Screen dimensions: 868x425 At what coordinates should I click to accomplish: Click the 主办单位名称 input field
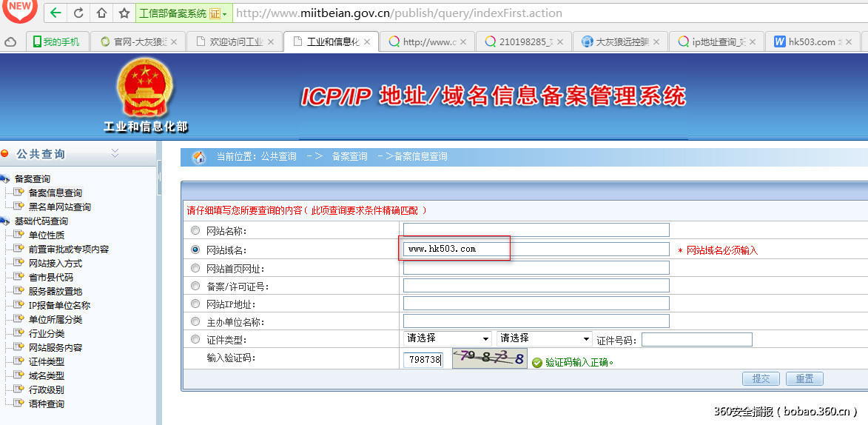[x=536, y=321]
